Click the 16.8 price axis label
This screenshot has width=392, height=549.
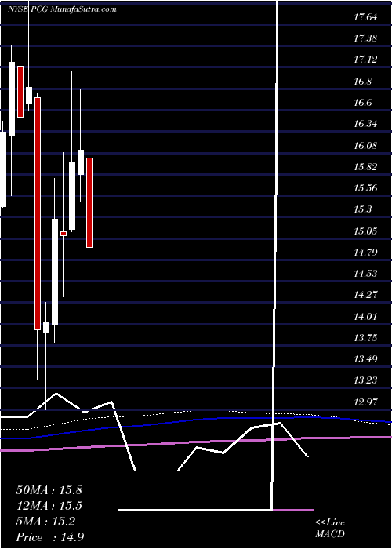[362, 82]
